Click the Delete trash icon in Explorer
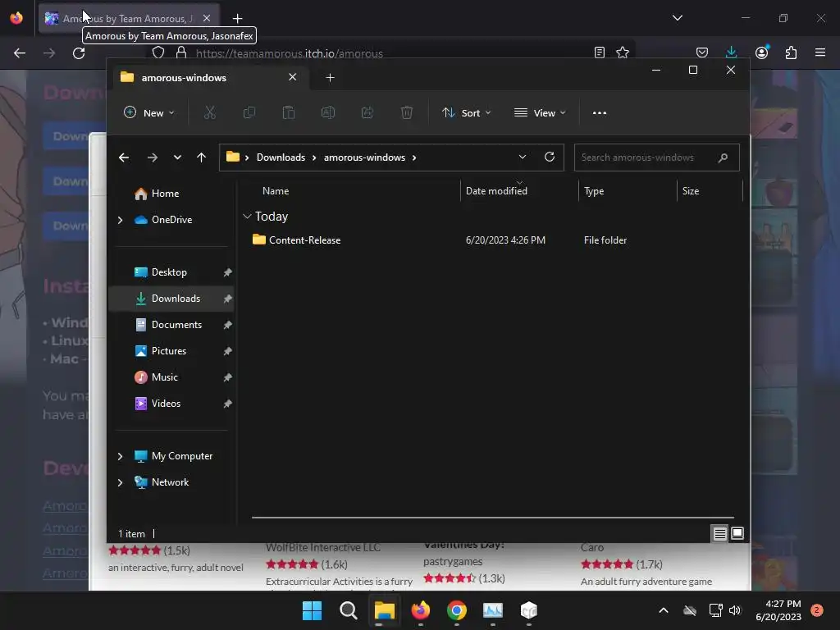The image size is (840, 630). [407, 112]
